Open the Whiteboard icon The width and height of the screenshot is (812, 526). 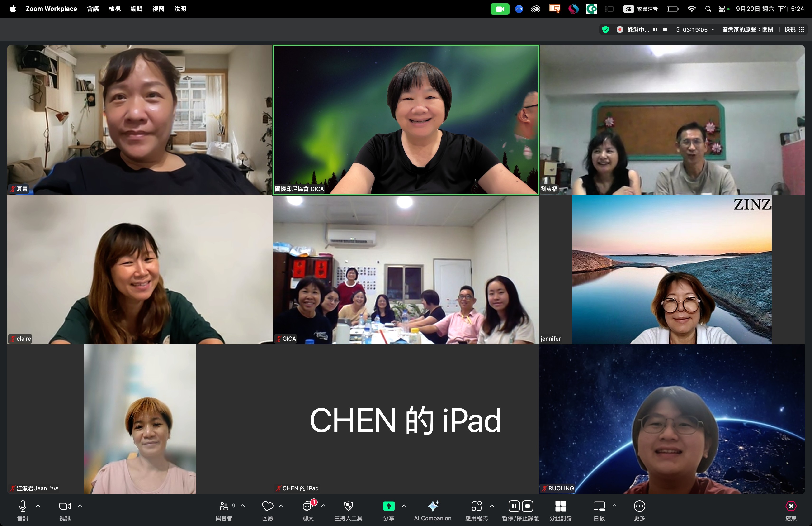coord(599,506)
